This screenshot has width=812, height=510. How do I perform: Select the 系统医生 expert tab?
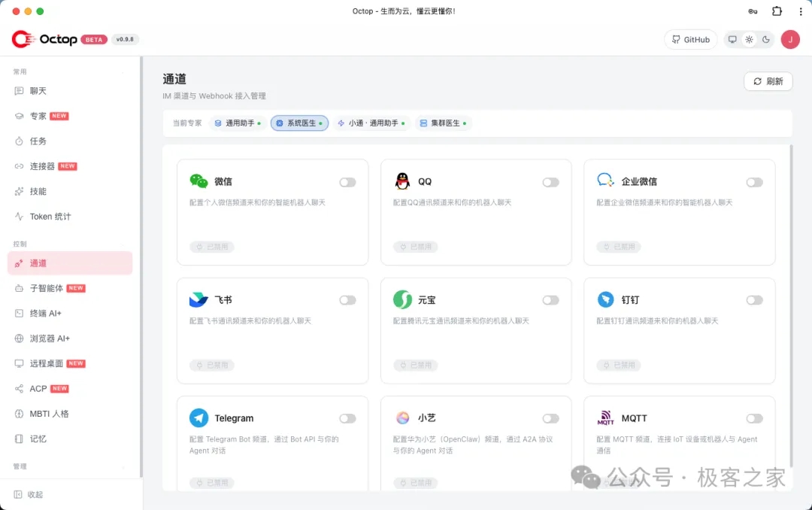299,123
